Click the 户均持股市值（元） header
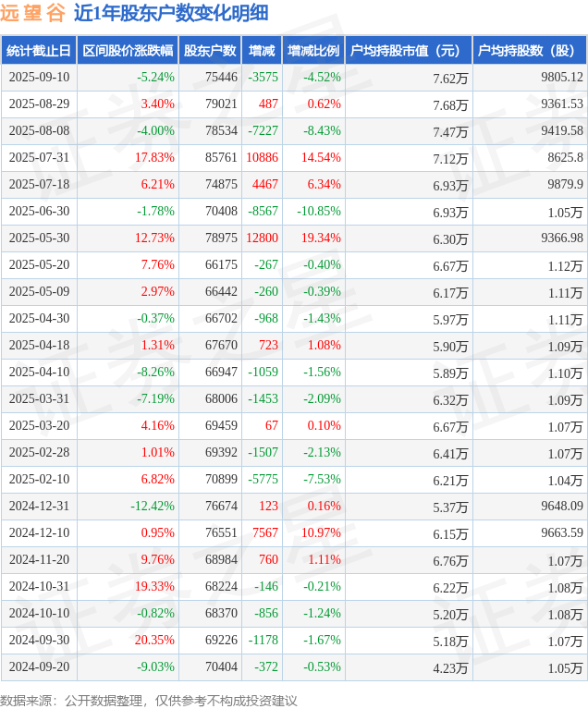 click(408, 51)
